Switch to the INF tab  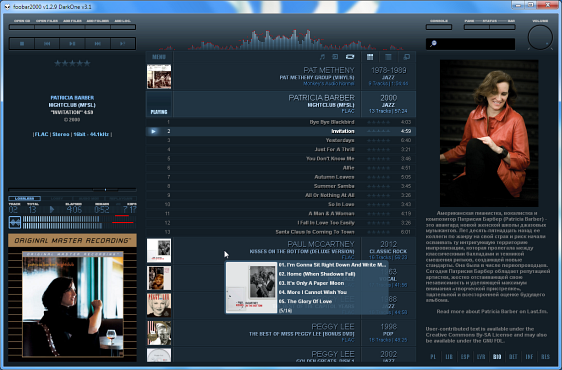(x=529, y=357)
